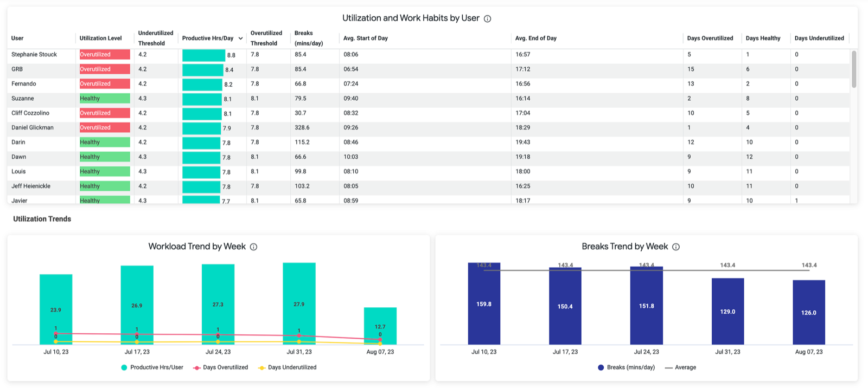
Task: Click the 8.4 productive hours bar for GRB
Action: pos(203,70)
